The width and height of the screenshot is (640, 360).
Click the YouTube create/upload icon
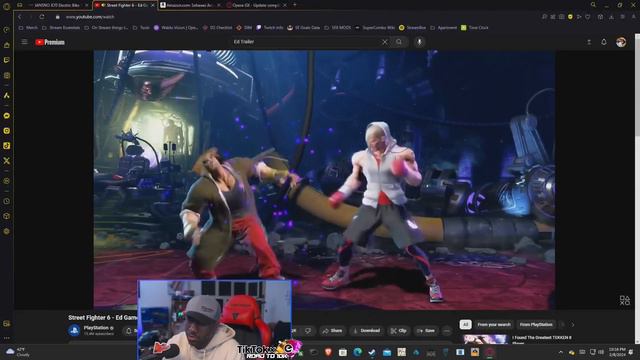tap(589, 42)
